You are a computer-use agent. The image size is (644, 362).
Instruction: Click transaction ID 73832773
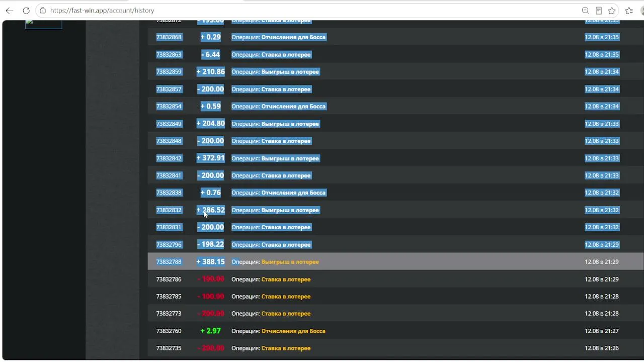coord(169,314)
